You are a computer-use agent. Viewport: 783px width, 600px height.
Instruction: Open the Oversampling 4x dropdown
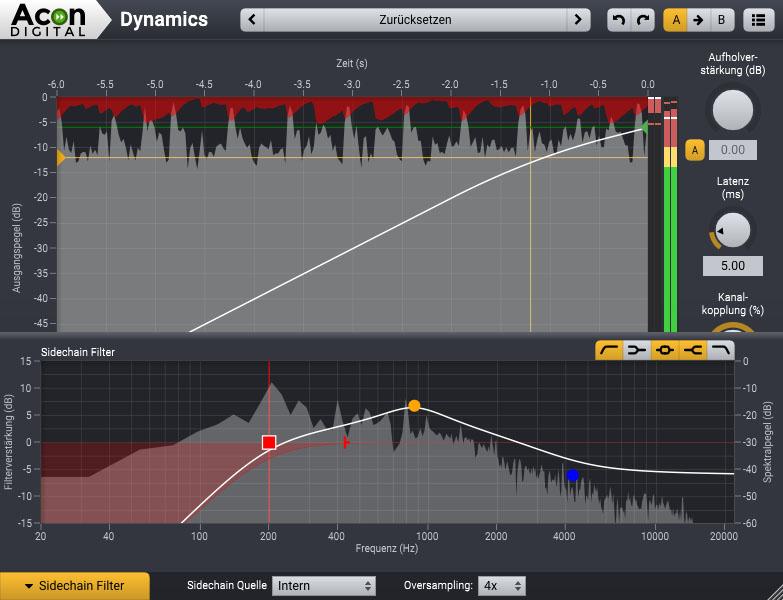coord(502,586)
